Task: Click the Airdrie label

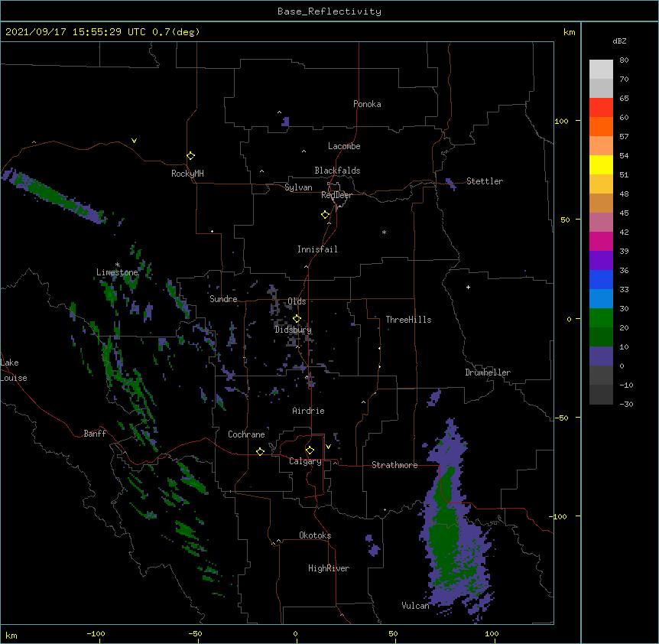Action: [309, 411]
